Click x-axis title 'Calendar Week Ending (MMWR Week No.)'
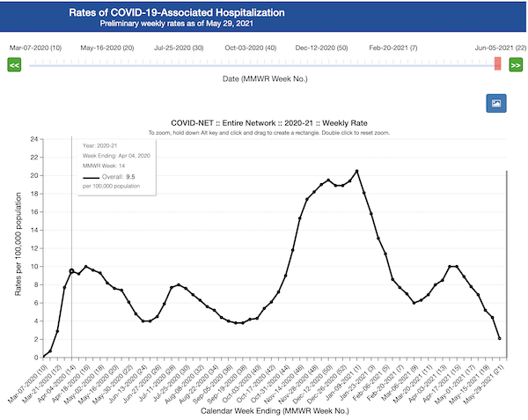Viewport: 528px width, 420px height. (275, 411)
